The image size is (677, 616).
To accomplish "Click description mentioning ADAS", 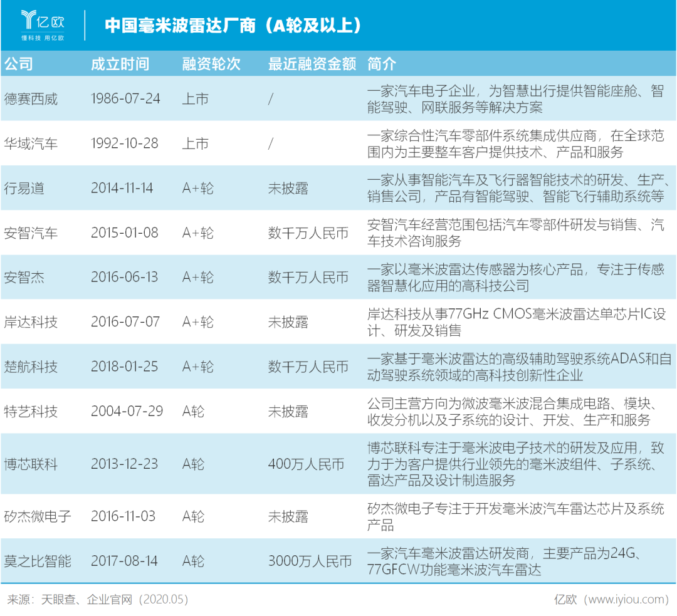I will (520, 367).
